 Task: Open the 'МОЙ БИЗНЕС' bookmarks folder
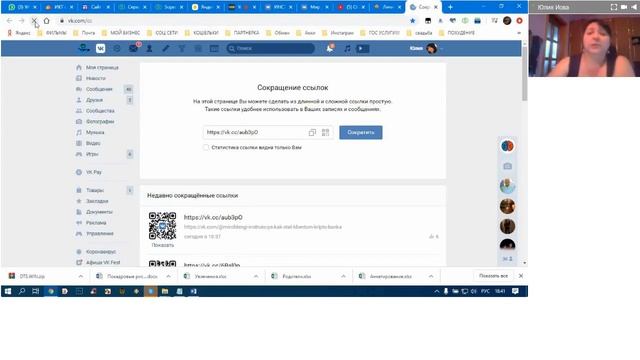point(121,33)
